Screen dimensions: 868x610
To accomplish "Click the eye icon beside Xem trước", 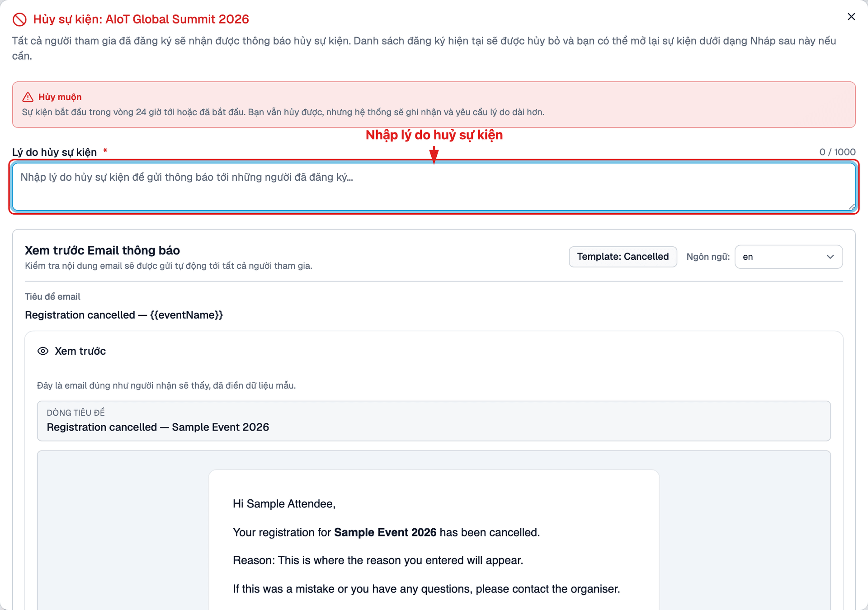I will click(x=43, y=351).
